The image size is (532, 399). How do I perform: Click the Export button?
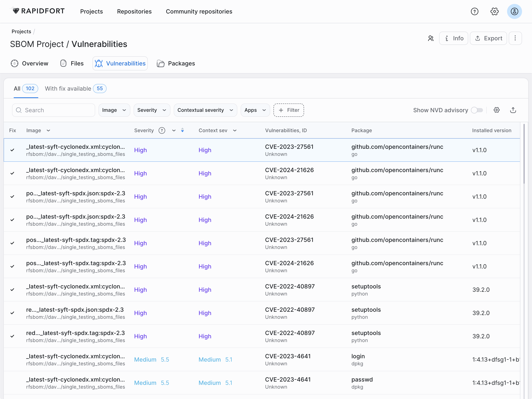point(488,38)
